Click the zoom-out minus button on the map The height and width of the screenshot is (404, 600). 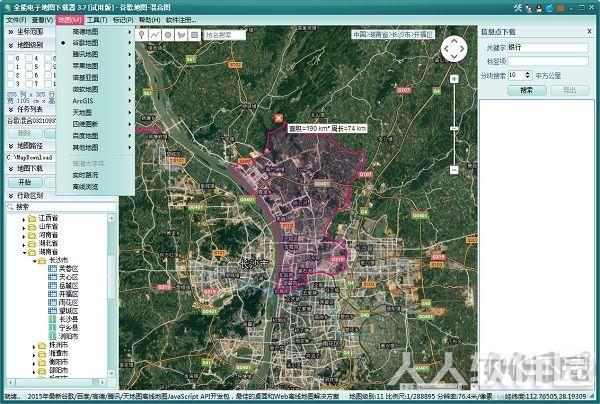click(454, 169)
